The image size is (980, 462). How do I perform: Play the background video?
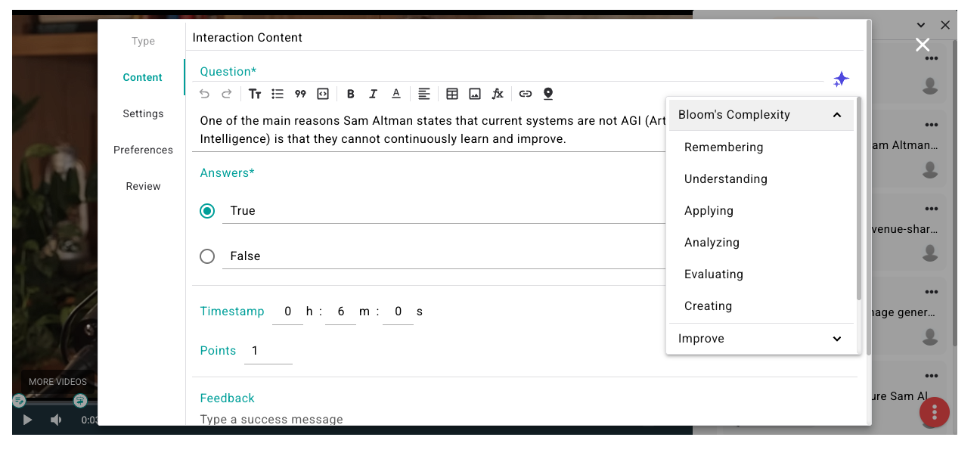tap(27, 420)
